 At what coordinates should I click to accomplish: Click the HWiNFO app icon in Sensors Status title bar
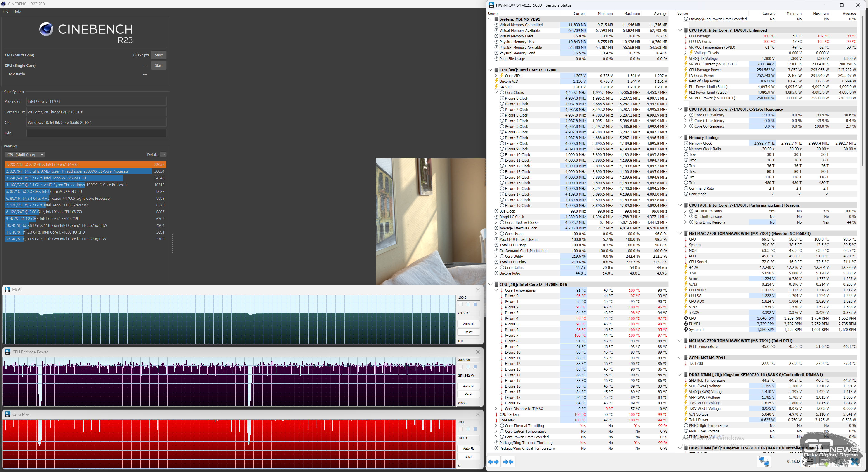pyautogui.click(x=492, y=5)
